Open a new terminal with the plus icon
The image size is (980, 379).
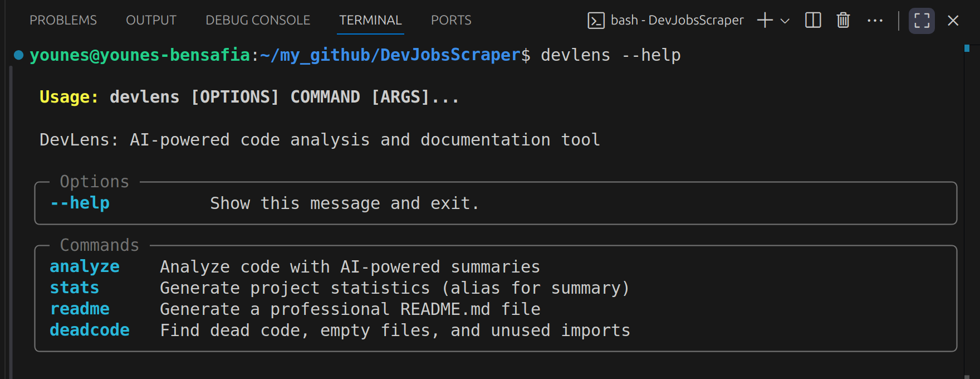click(765, 21)
